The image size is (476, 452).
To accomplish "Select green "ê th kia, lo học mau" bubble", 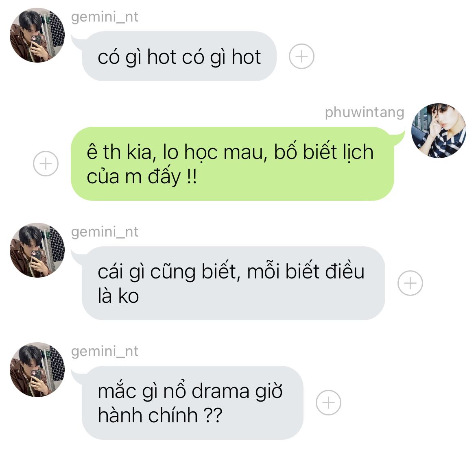I will pyautogui.click(x=233, y=164).
